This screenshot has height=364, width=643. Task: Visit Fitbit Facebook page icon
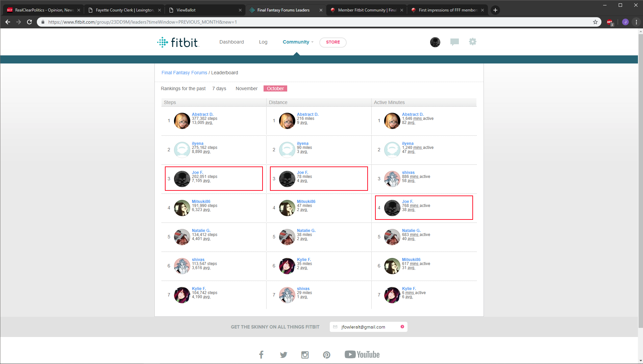[261, 355]
